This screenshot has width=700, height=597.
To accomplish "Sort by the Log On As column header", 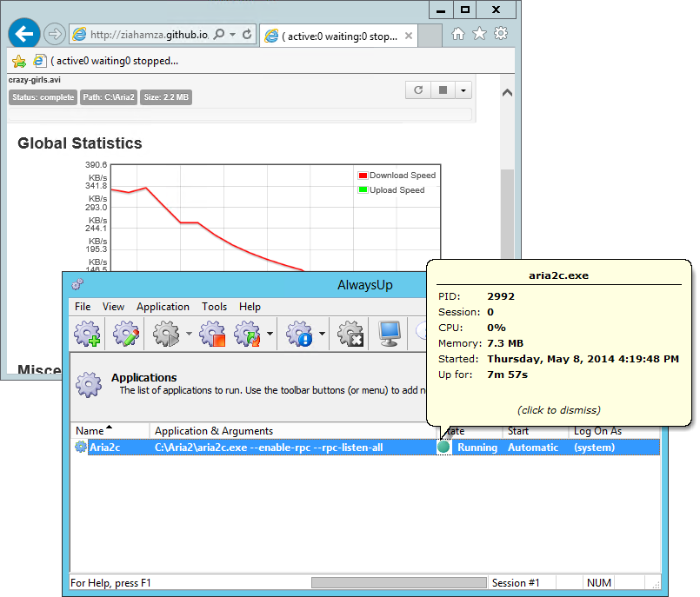I will pos(614,432).
